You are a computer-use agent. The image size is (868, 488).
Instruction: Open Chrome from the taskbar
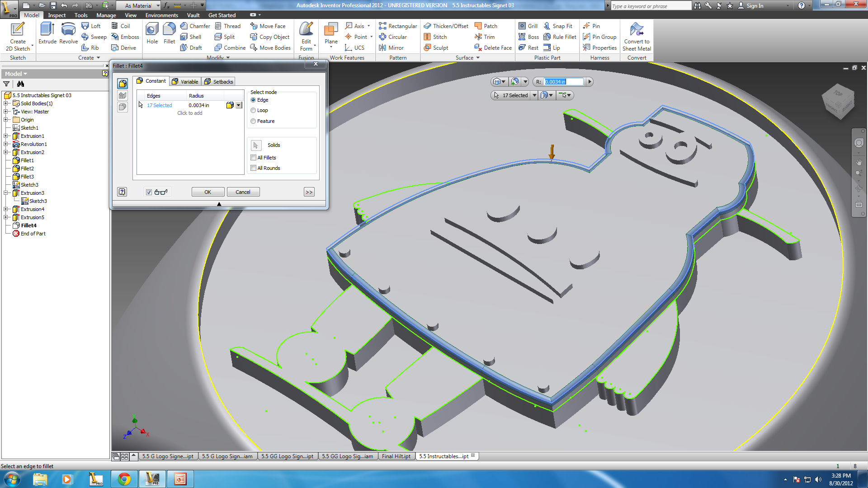click(124, 479)
